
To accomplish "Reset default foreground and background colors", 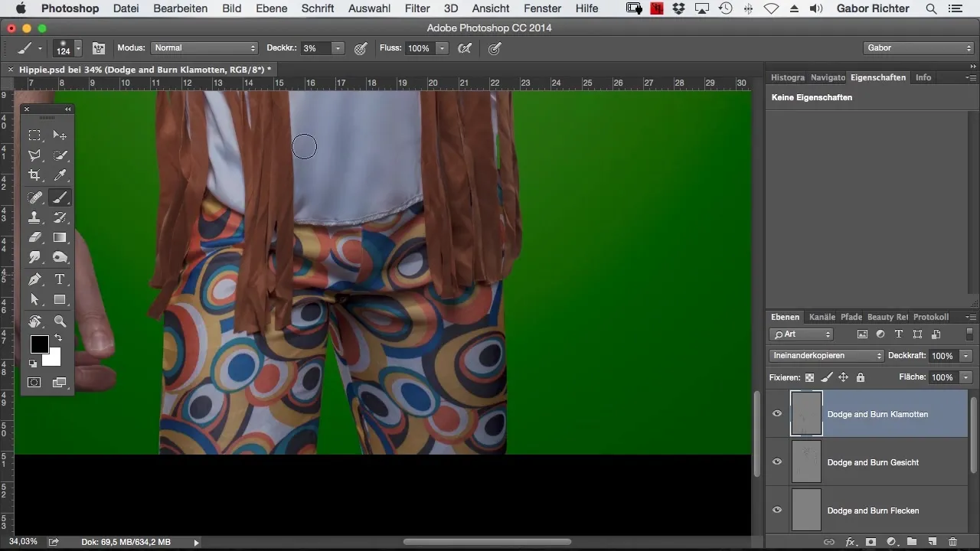I will click(33, 364).
